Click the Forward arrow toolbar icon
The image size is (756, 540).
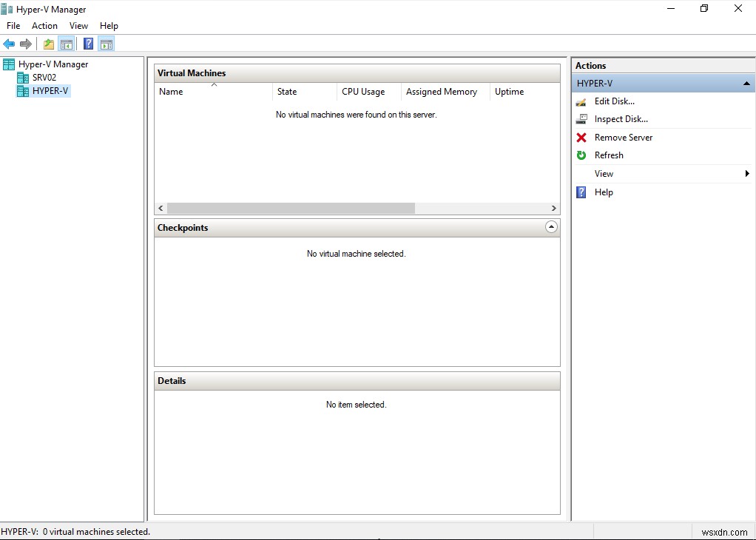[26, 44]
